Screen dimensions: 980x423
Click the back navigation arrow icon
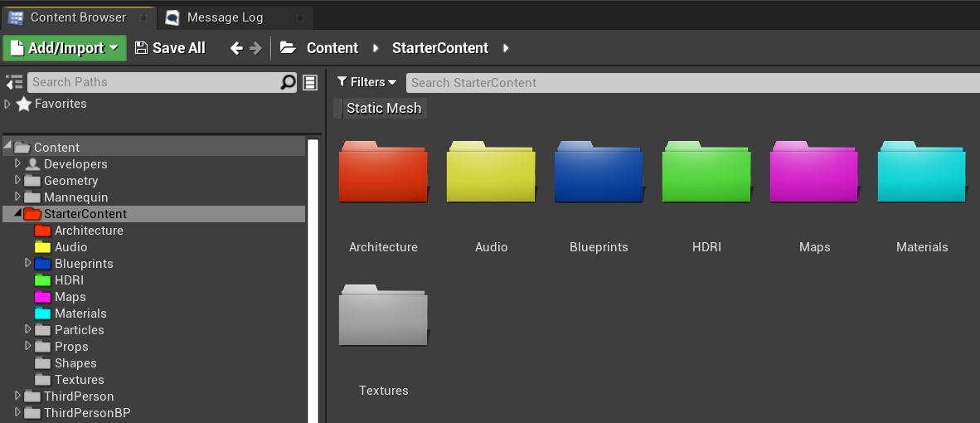click(236, 48)
